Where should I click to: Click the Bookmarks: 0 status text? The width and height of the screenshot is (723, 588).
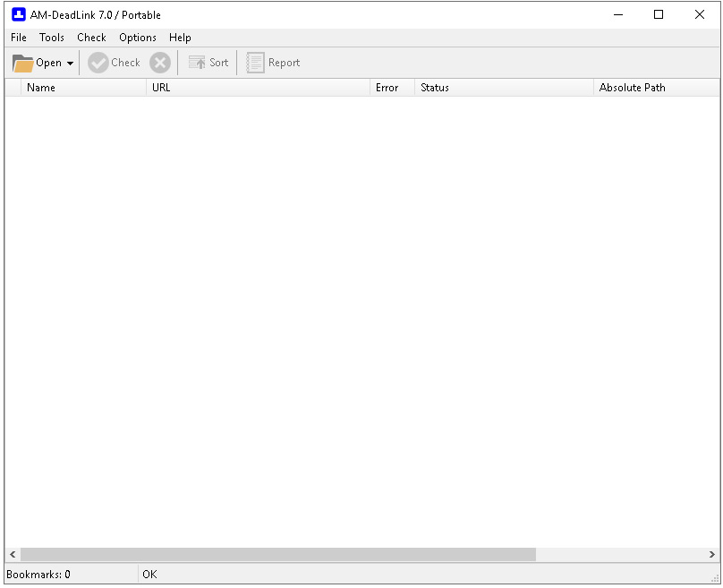click(x=38, y=575)
